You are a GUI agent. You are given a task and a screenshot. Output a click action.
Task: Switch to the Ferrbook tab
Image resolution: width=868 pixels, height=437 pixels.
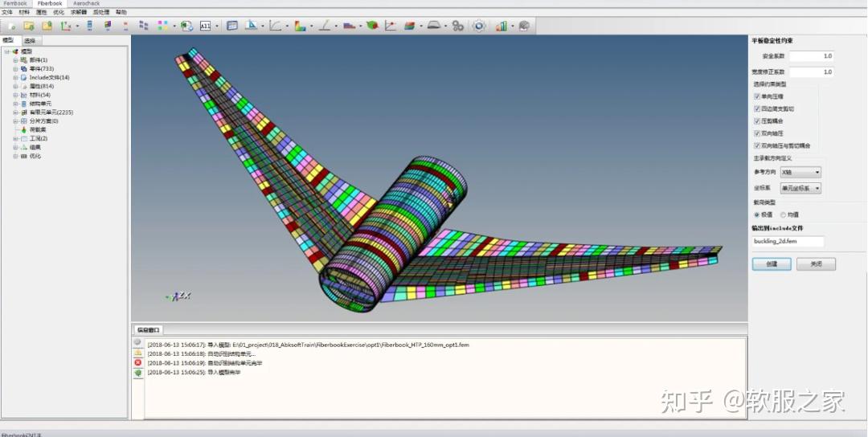click(15, 3)
